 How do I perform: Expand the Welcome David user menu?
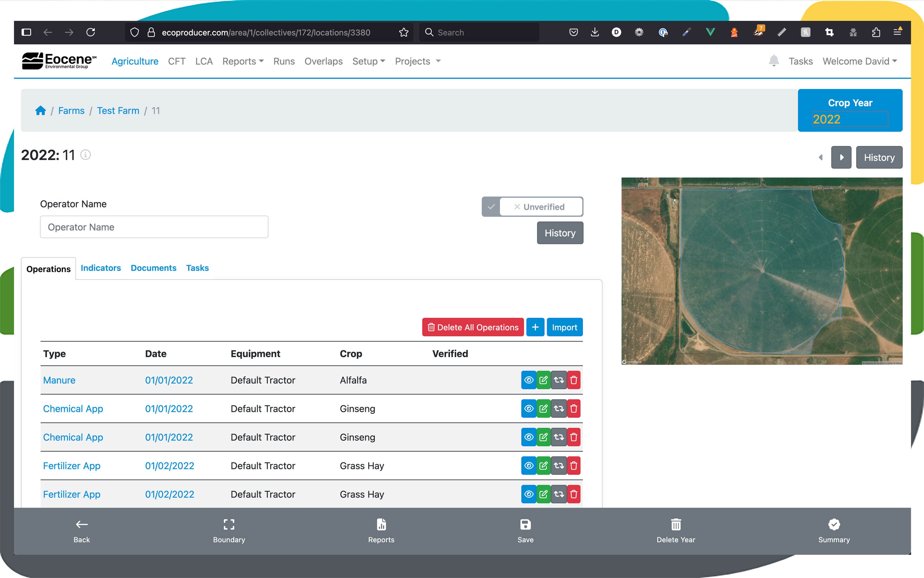(859, 61)
